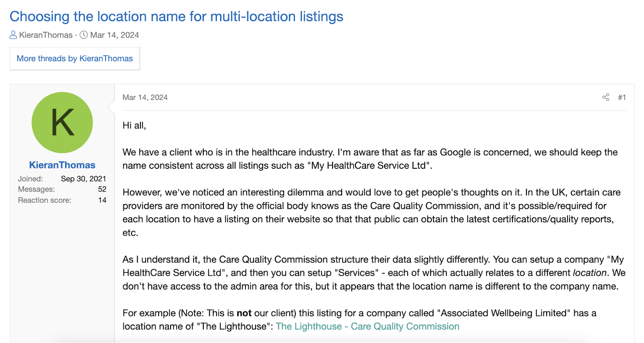This screenshot has width=644, height=343.
Task: Open 'The Lighthouse - Care Quality Commission' link
Action: [x=367, y=326]
